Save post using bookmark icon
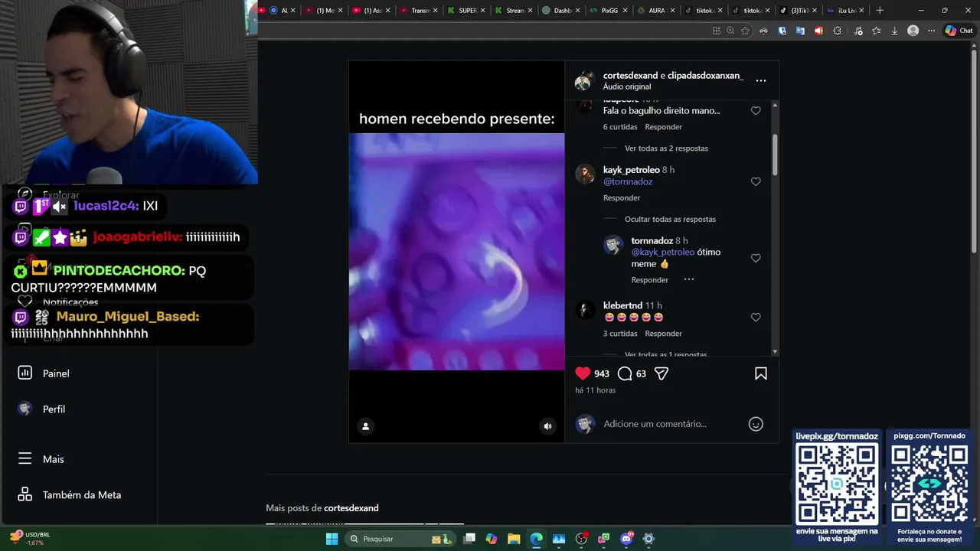Viewport: 980px width, 551px height. point(761,373)
